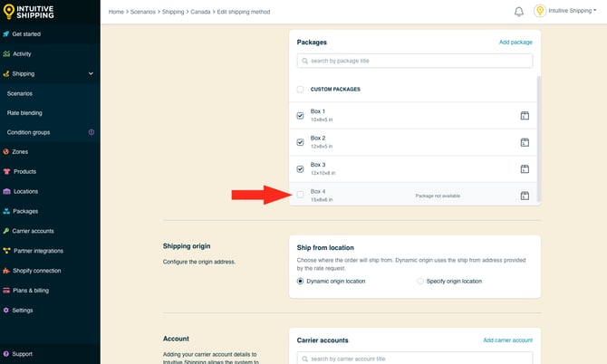
Task: Click Scenarios in the breadcrumb
Action: 142,12
